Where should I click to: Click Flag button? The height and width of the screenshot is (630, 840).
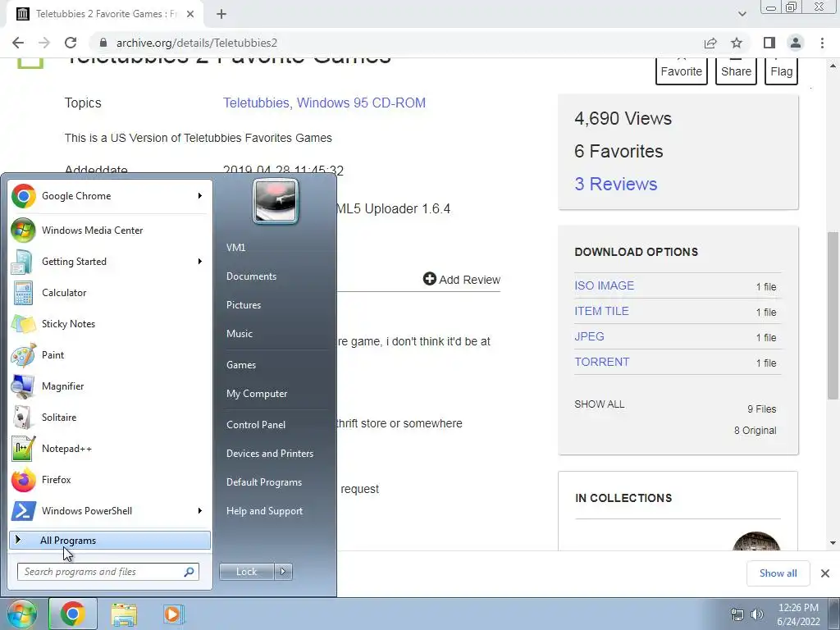[x=781, y=71]
